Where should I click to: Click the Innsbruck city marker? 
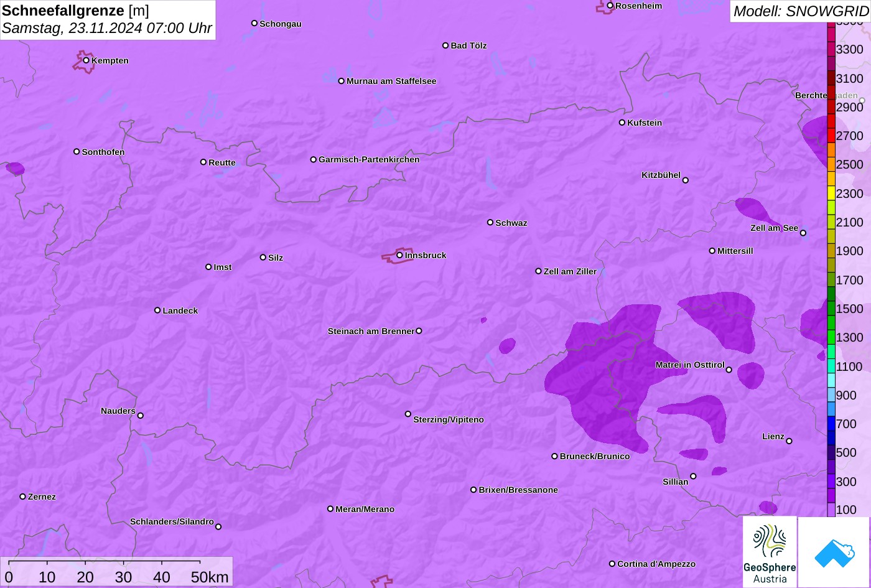click(x=399, y=255)
